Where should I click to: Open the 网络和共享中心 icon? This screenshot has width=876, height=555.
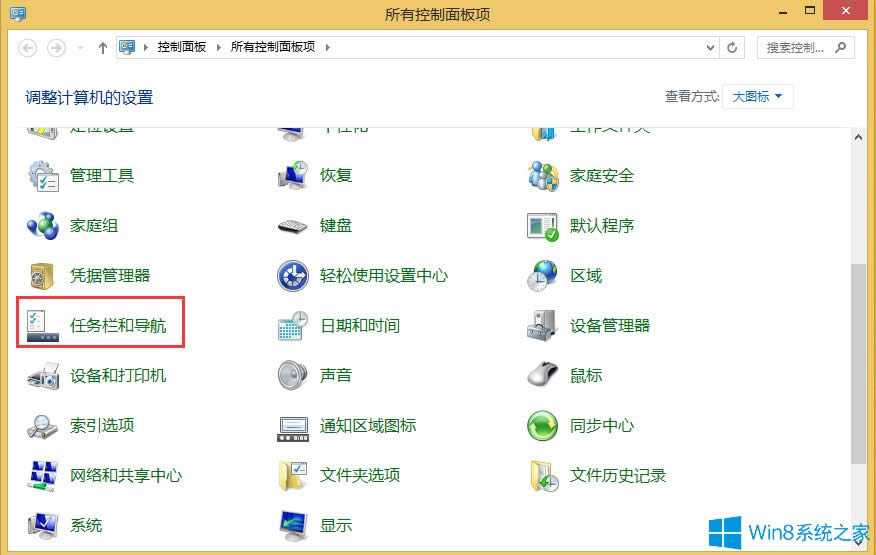44,476
